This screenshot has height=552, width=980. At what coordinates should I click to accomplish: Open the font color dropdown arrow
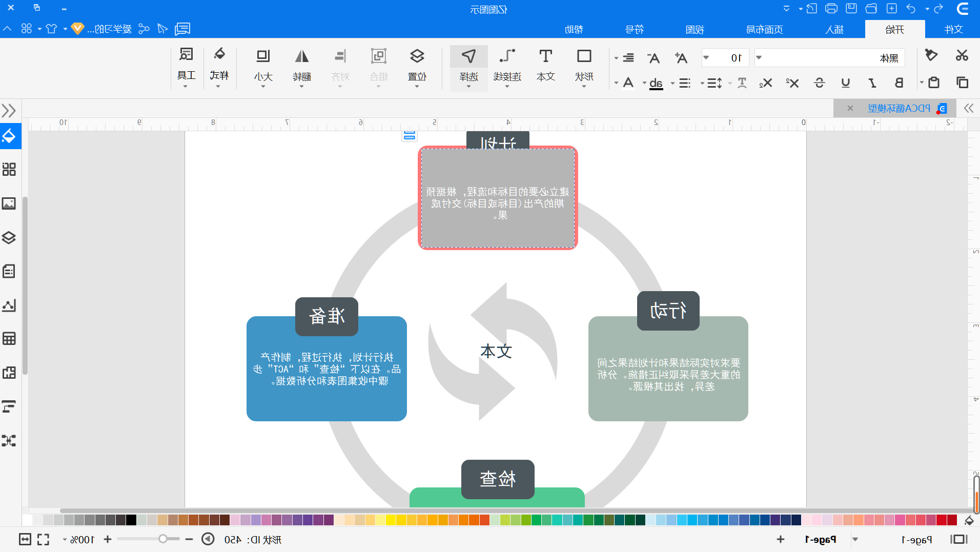click(616, 83)
